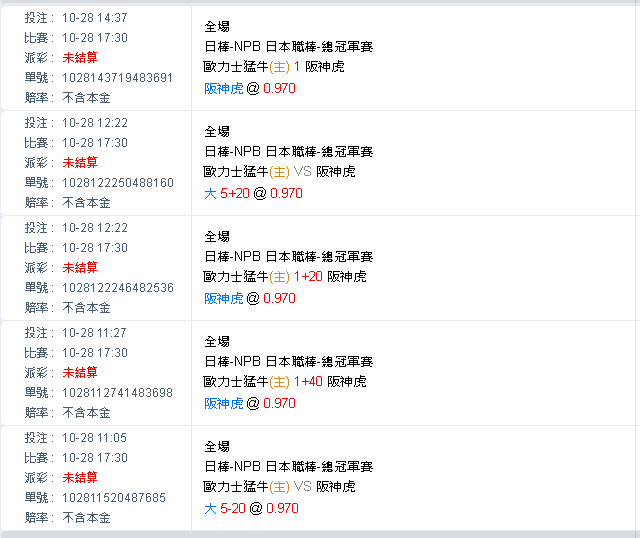This screenshot has height=538, width=640.
Task: Click the 大 5+20 @ 0.970 selection
Action: click(x=253, y=193)
